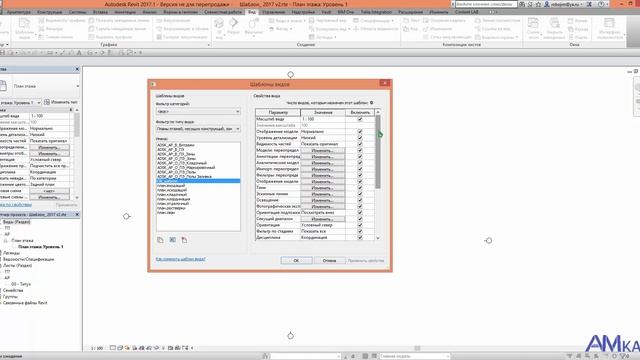
Task: Switch to the Управление ribbon tab
Action: click(273, 12)
